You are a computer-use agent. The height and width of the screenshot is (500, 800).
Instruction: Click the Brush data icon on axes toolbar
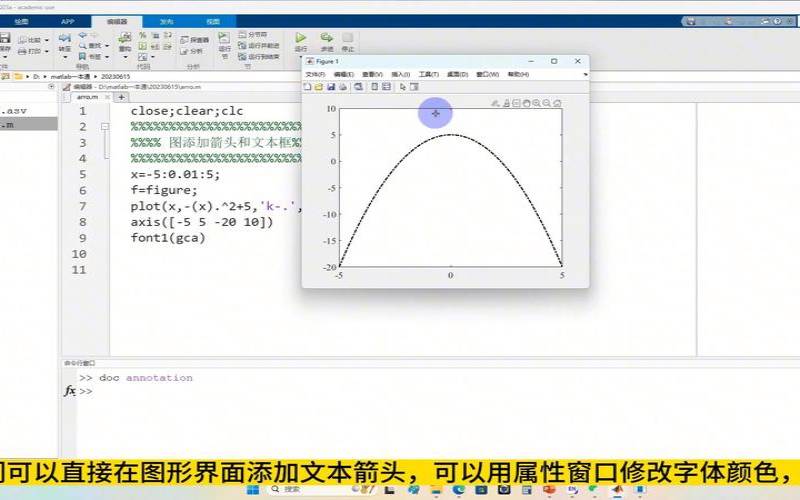pos(506,103)
